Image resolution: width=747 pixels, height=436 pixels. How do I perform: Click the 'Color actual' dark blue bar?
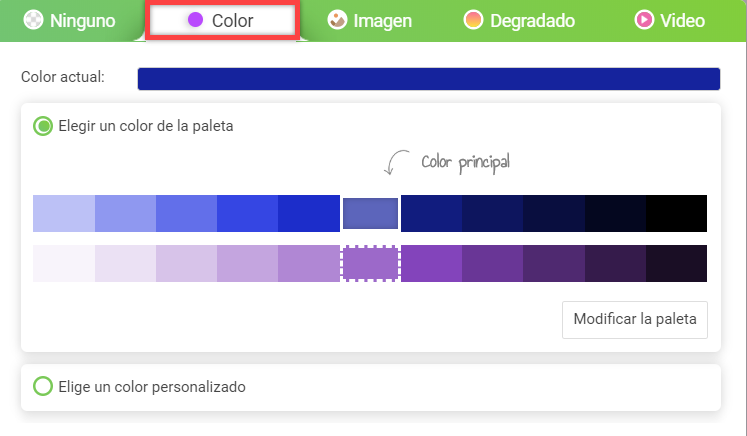click(x=429, y=79)
